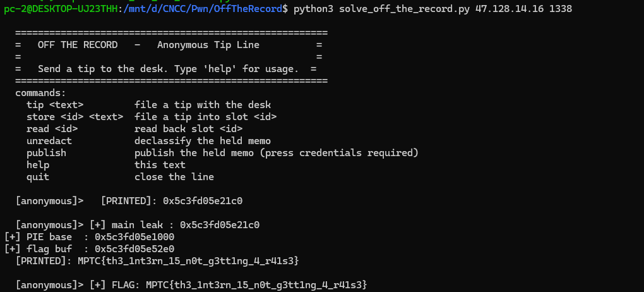The image size is (644, 292).
Task: Click the 'help' command in the list
Action: 38,165
